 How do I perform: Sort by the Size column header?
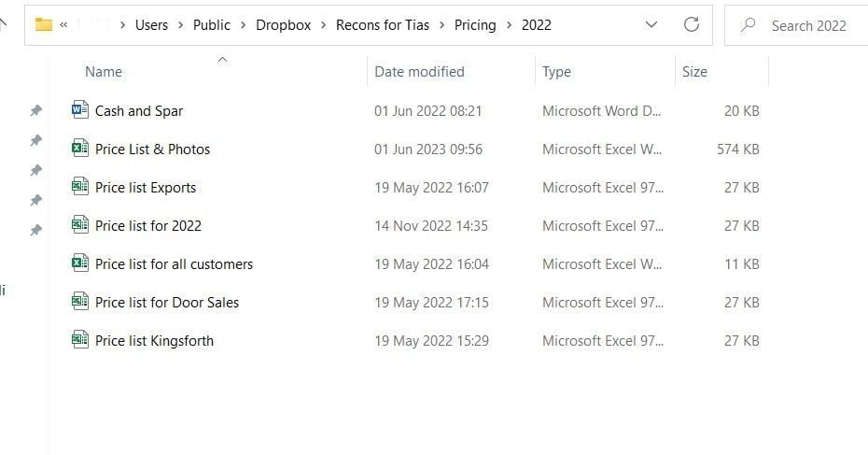coord(694,72)
